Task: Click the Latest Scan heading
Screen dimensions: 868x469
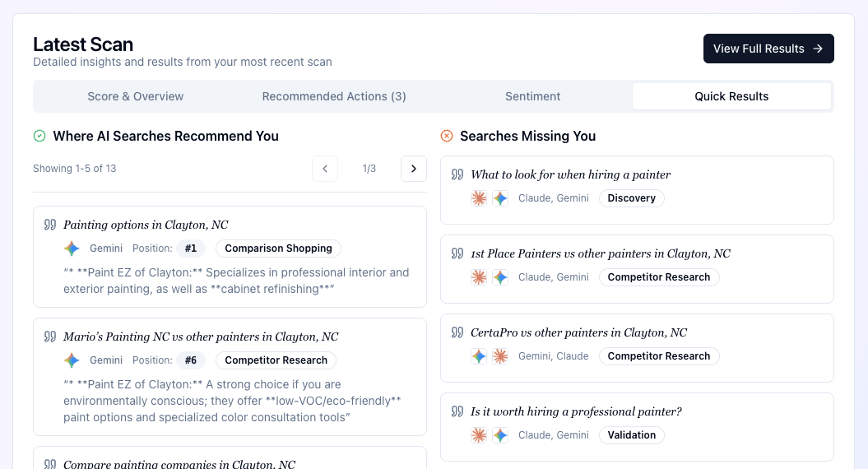Action: [x=83, y=44]
